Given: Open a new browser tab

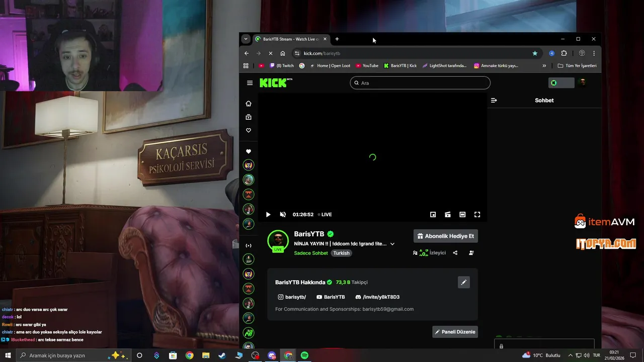Looking at the screenshot, I should (337, 39).
